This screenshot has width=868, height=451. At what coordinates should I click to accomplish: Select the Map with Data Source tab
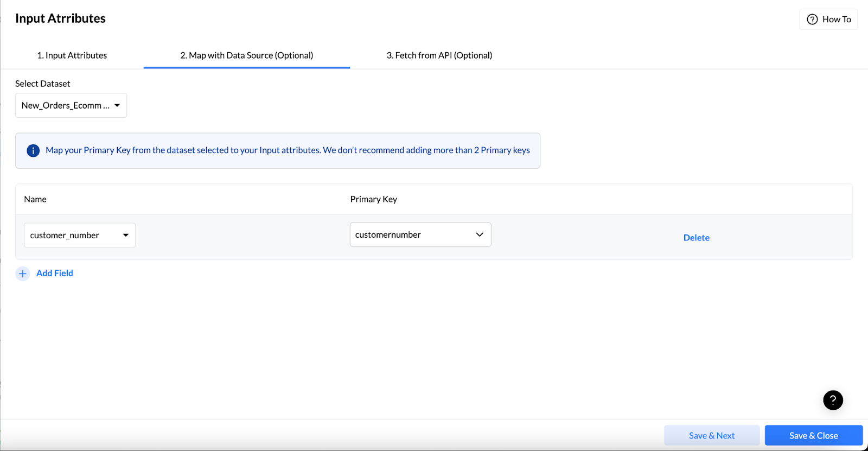(x=247, y=55)
